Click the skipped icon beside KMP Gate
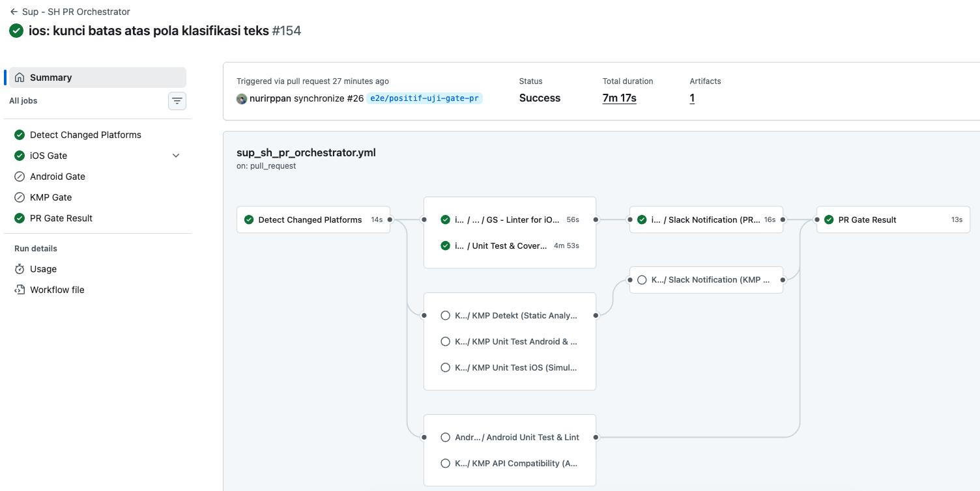This screenshot has height=491, width=980. (x=20, y=197)
